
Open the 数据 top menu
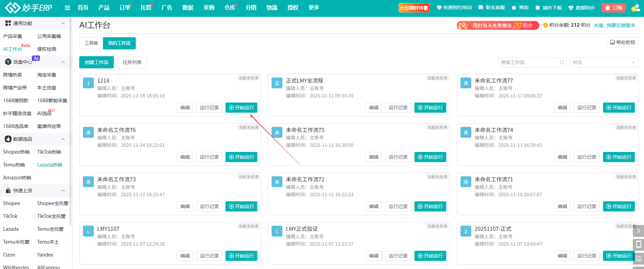(188, 8)
